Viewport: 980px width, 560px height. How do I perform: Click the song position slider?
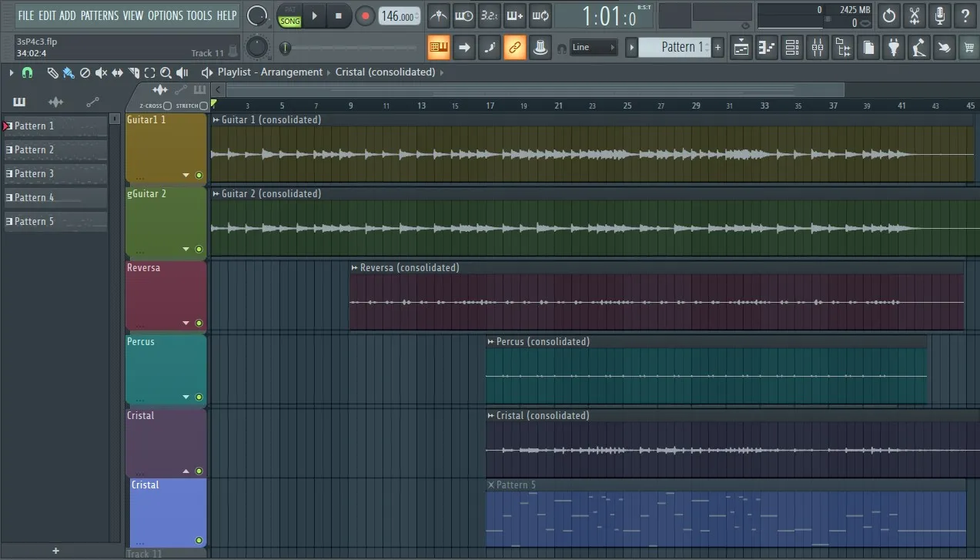pos(350,48)
